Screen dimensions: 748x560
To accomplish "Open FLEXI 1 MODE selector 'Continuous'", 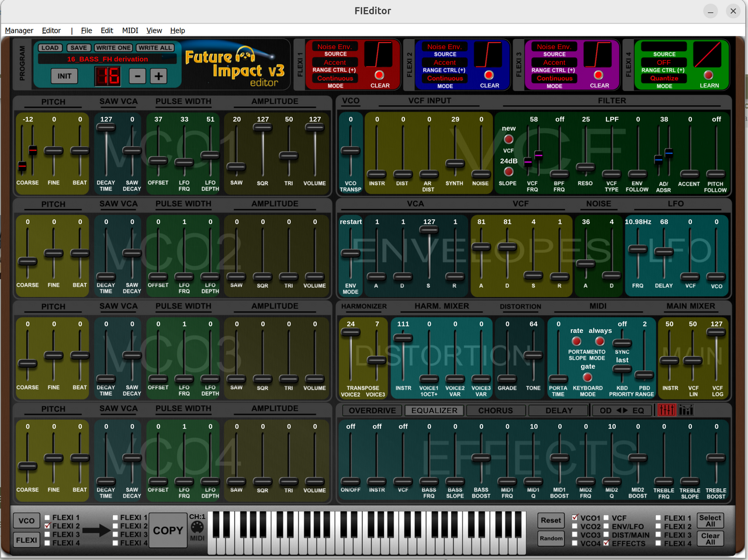I will point(335,78).
